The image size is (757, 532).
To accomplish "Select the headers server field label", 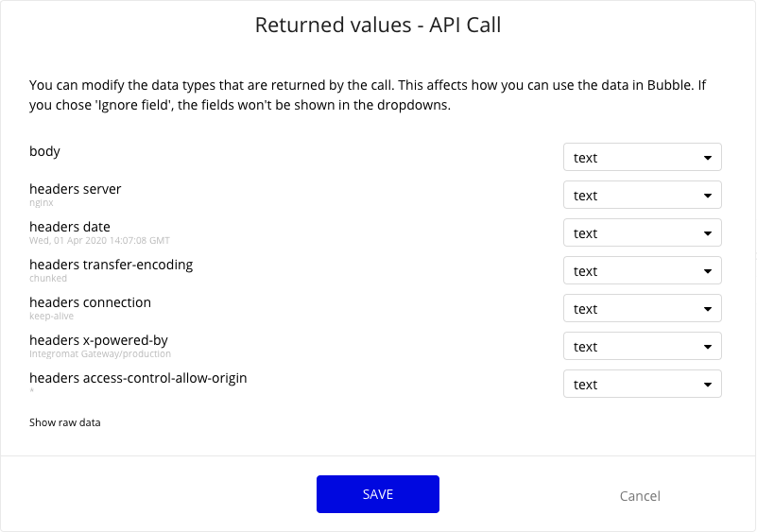I will pos(75,189).
